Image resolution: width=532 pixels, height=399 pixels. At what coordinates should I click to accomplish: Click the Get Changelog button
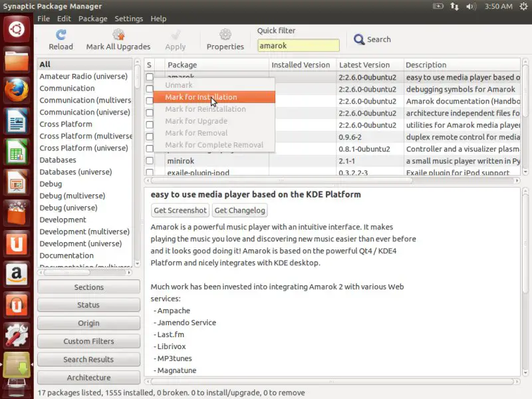[x=240, y=210]
